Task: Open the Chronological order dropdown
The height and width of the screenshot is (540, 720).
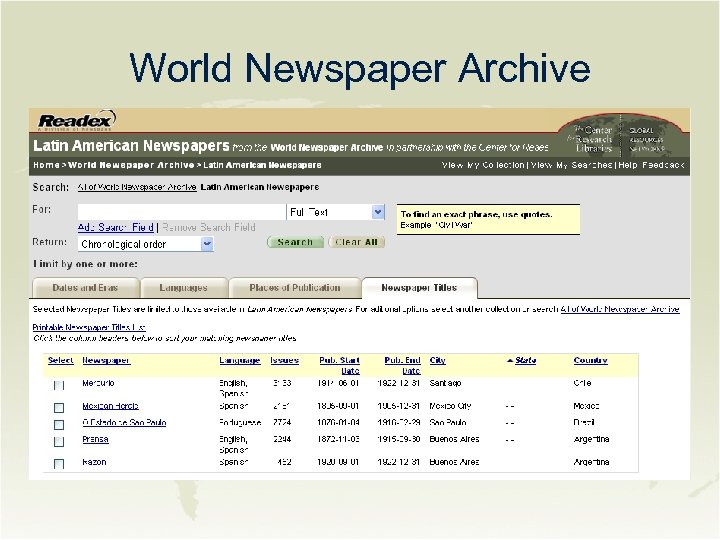Action: 207,244
